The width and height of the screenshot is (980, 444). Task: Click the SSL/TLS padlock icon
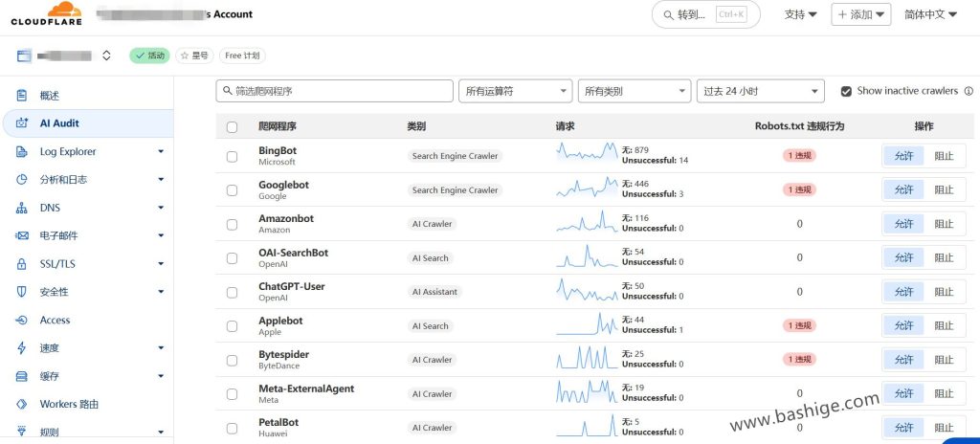[22, 264]
